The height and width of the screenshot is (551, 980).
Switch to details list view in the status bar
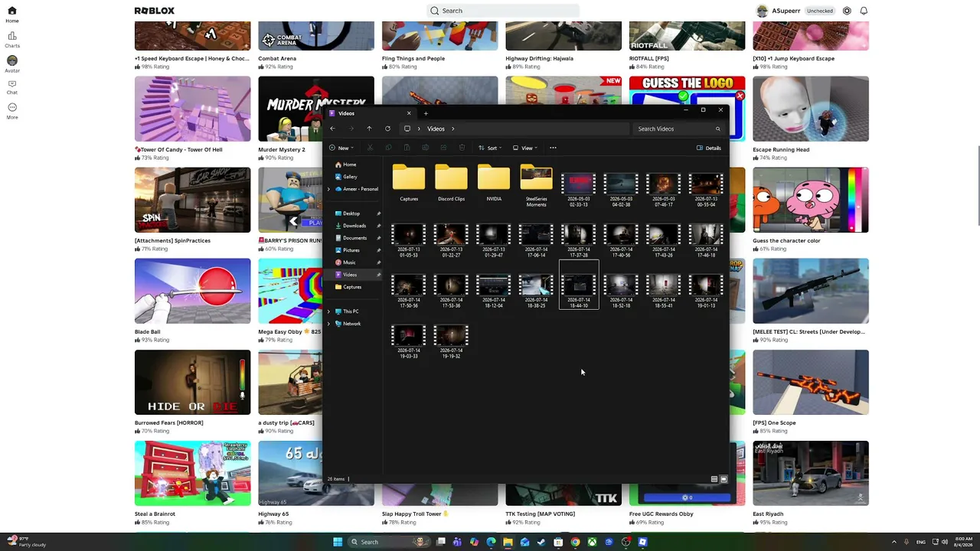pos(714,479)
